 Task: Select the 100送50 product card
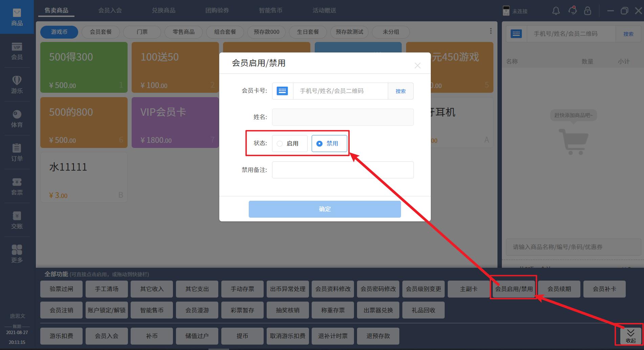175,67
